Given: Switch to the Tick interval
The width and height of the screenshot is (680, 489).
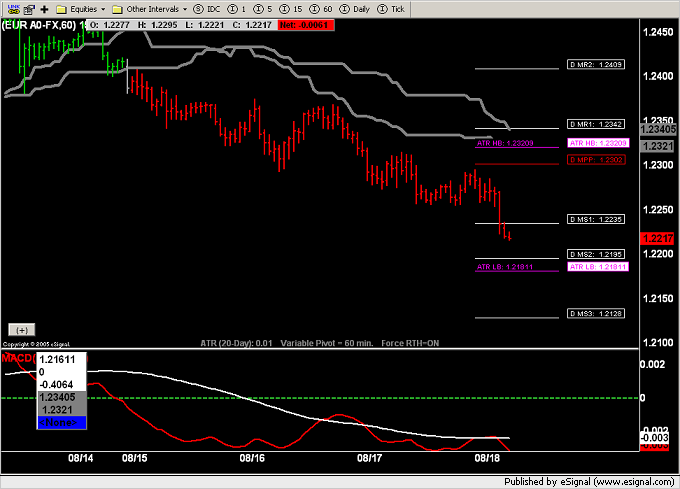Looking at the screenshot, I should [x=391, y=9].
